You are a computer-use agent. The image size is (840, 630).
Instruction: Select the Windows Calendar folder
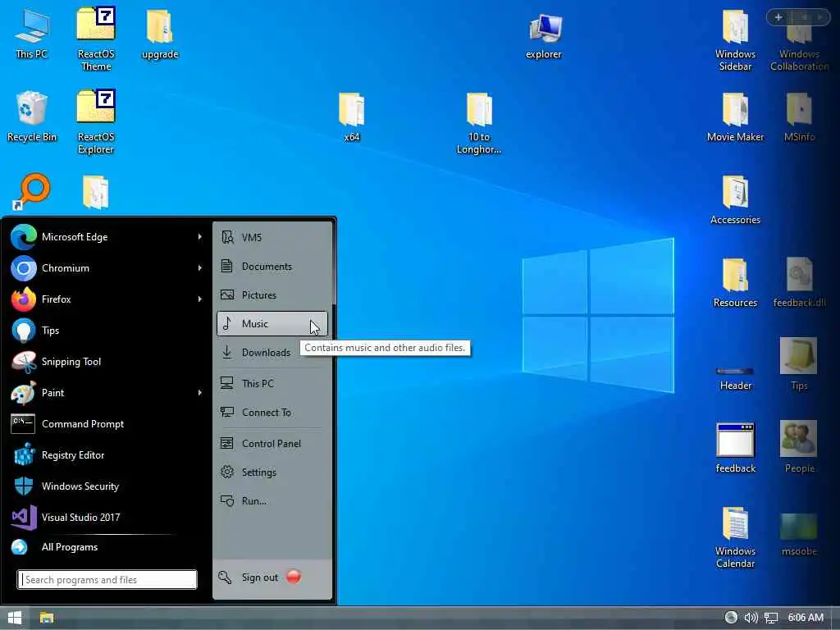[x=735, y=537]
